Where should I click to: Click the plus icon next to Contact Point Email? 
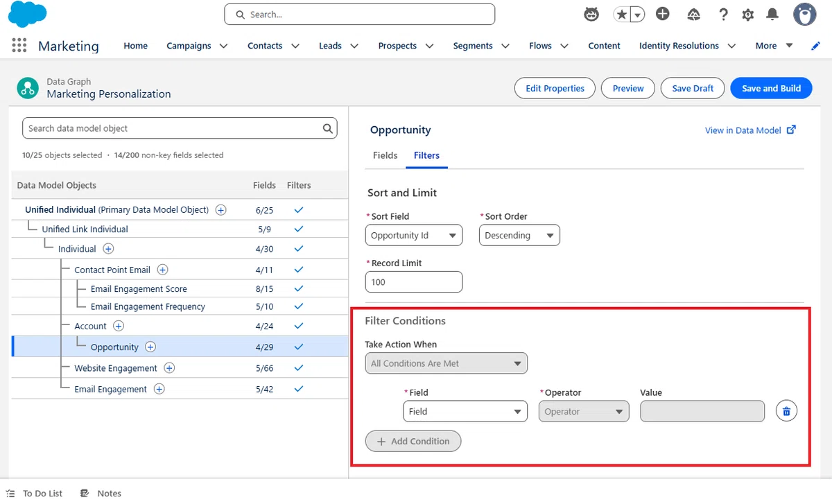pyautogui.click(x=162, y=270)
